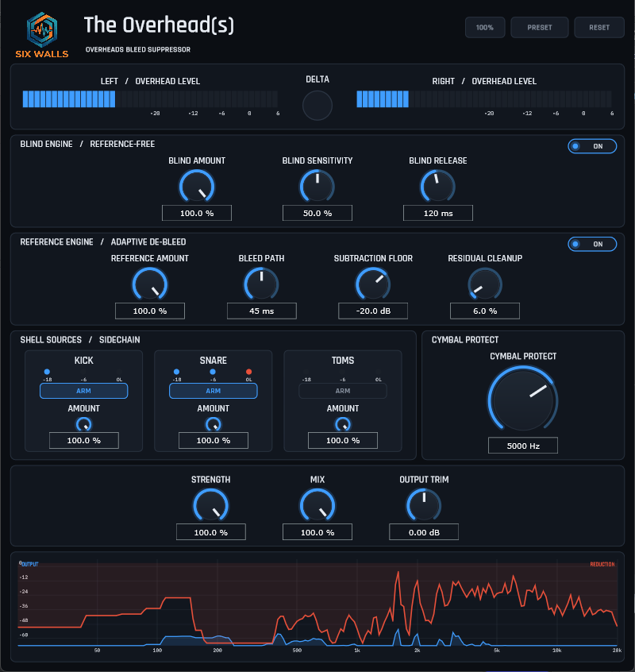Click the large Cymbal Protect knob
This screenshot has height=672, width=635.
click(523, 399)
